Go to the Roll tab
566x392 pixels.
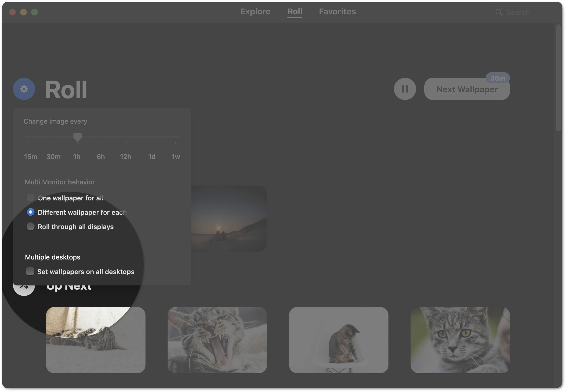[295, 12]
